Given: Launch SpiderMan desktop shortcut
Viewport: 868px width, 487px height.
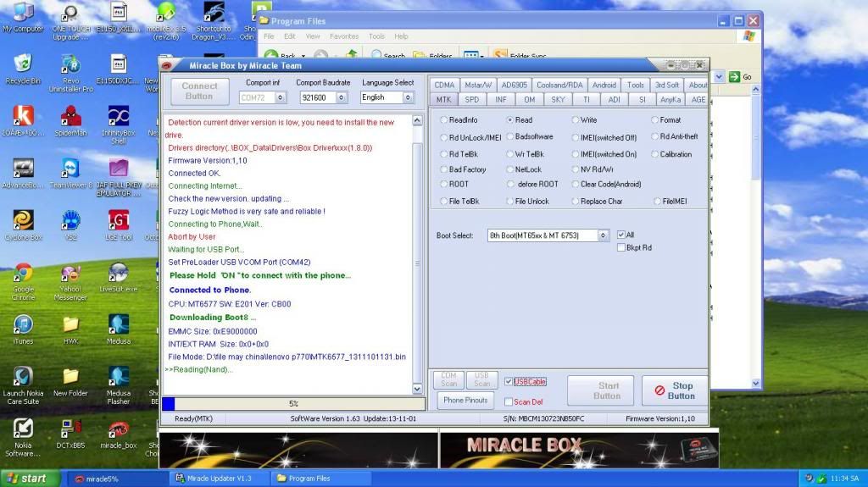Looking at the screenshot, I should (x=71, y=120).
